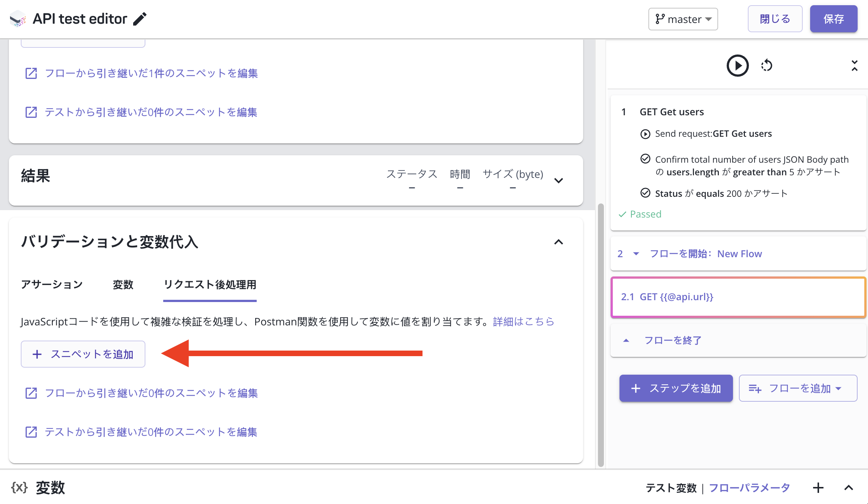
Task: Click the reset/rerun circular arrow icon
Action: (x=767, y=66)
